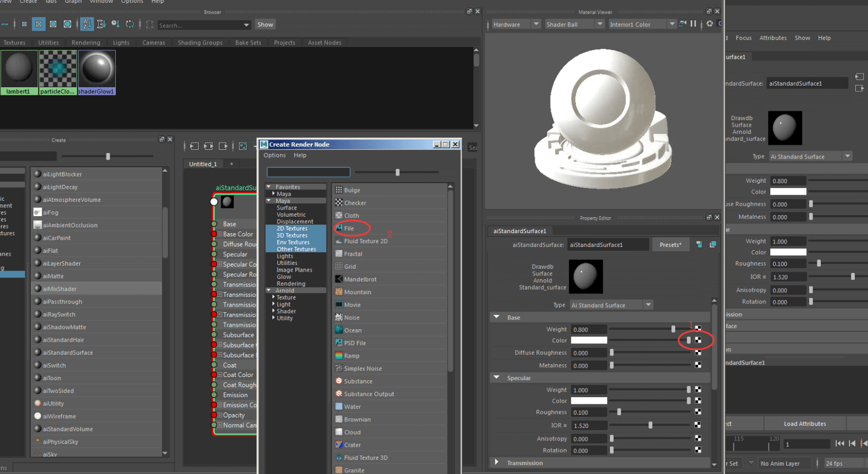Screen dimensions: 868x474
Task: Switch to the Lights tab in Browser
Action: pos(121,42)
